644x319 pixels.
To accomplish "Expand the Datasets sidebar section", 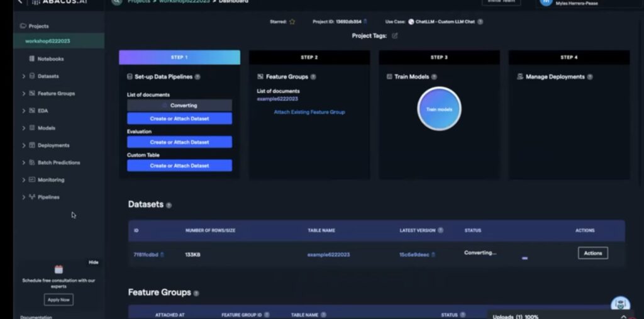I will point(24,76).
